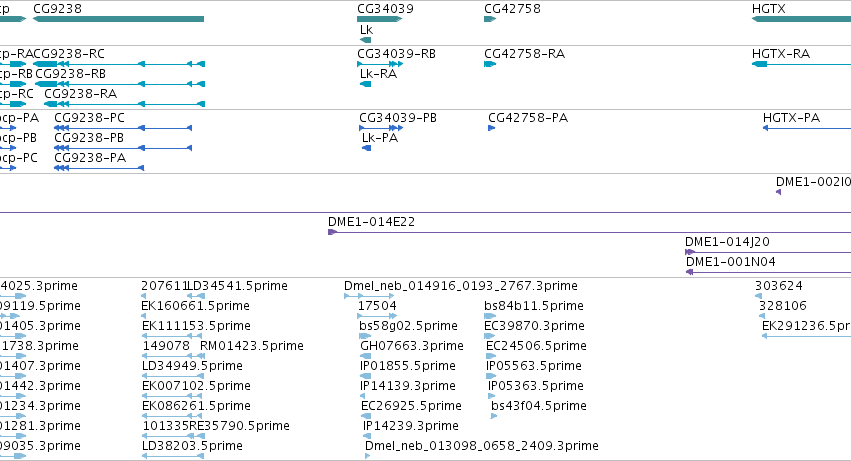The width and height of the screenshot is (851, 461).
Task: Click the CG9238-RC transcript label
Action: 68,54
